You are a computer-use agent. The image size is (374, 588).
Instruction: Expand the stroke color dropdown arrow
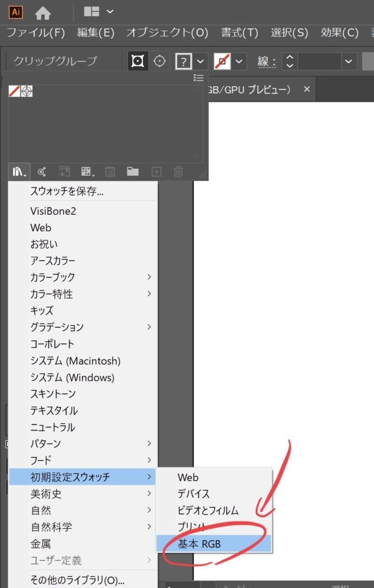coord(240,61)
